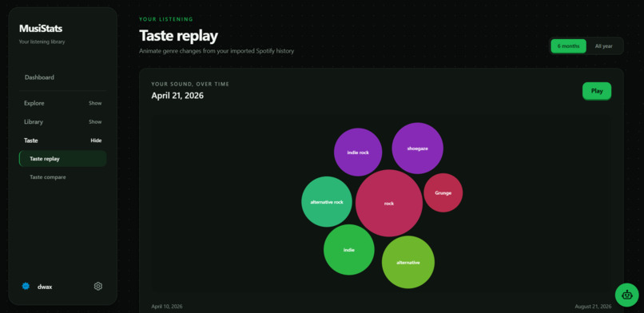The image size is (644, 313).
Task: Open the chatbot assistant icon
Action: coord(626,295)
